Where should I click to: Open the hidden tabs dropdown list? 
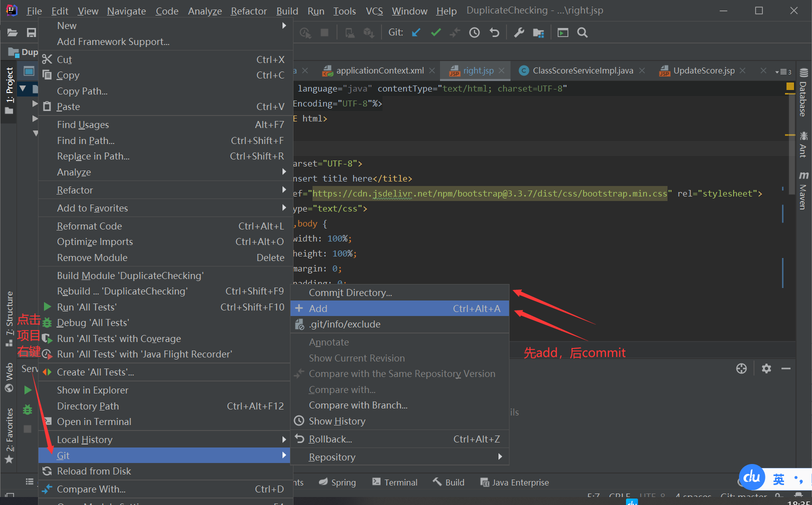coord(783,71)
